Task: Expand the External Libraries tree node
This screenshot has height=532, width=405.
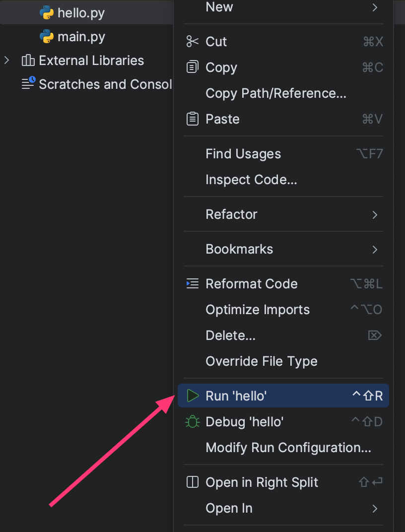Action: 7,61
